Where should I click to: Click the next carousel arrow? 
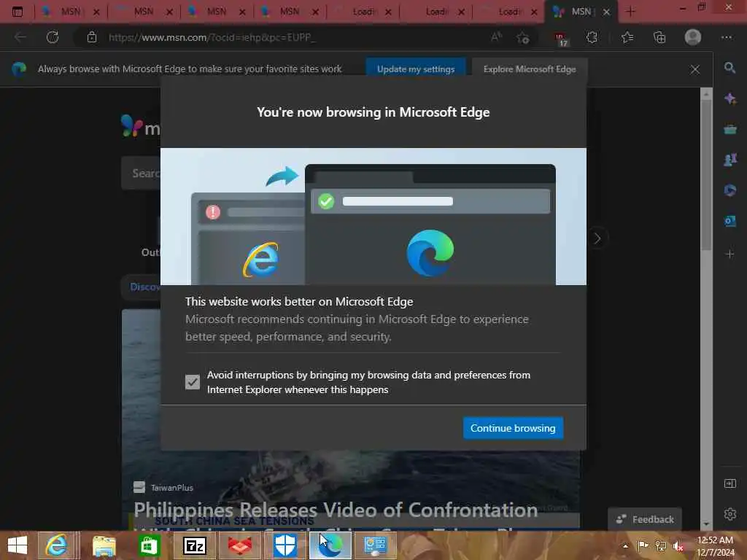click(x=597, y=238)
